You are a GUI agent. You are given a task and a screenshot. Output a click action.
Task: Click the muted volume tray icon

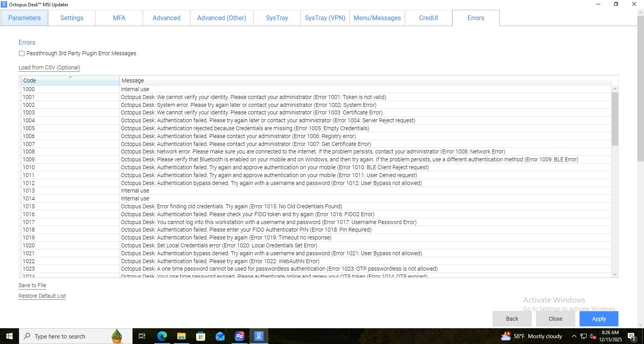593,337
